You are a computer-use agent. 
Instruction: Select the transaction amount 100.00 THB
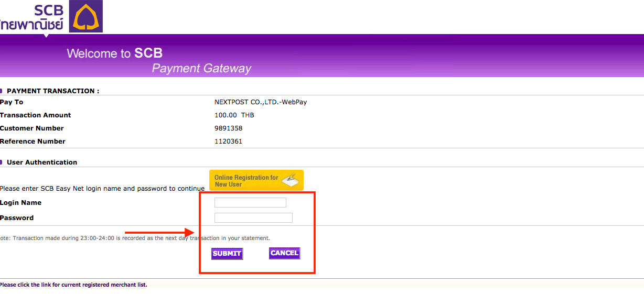pos(234,115)
